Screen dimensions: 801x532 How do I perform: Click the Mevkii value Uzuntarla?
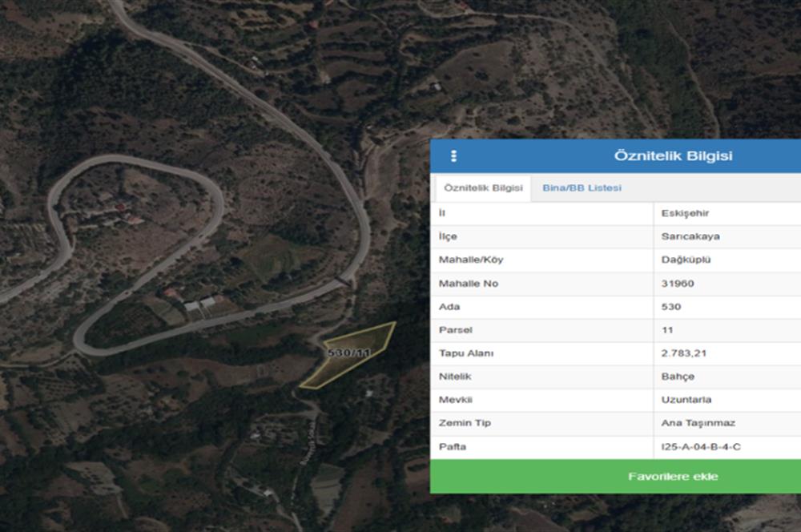(x=686, y=400)
